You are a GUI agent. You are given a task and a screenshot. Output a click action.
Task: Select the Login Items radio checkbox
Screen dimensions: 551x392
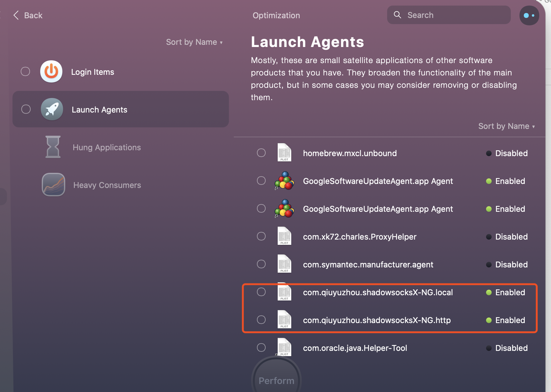point(25,72)
